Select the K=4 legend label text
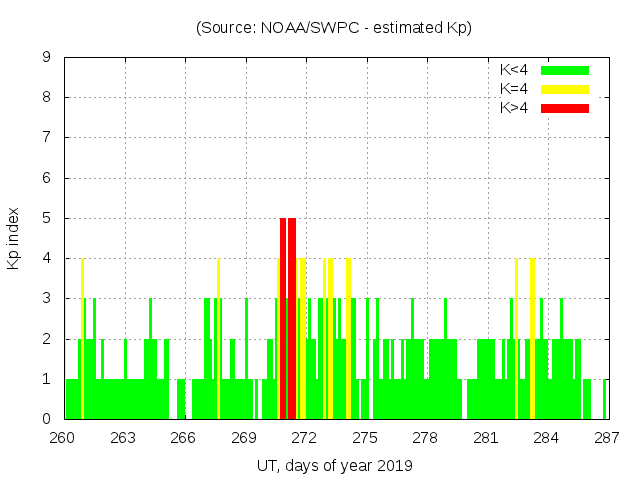 [x=514, y=89]
